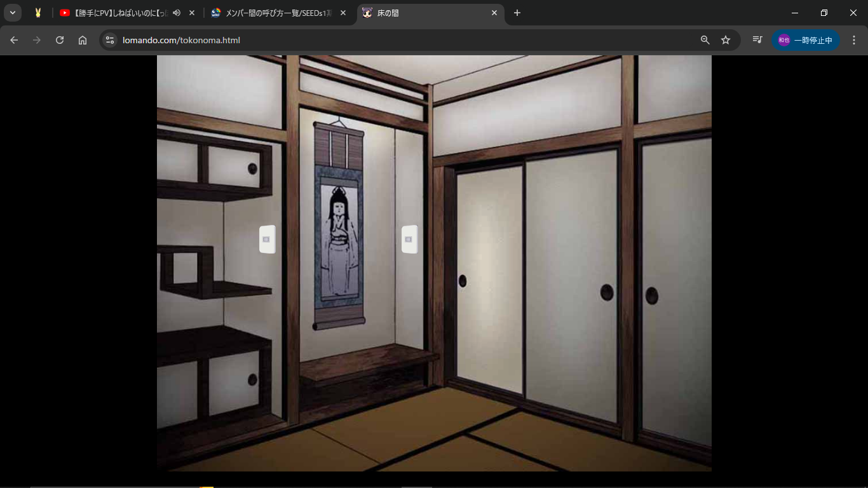Open a new tab with plus button
Image resolution: width=868 pixels, height=488 pixels.
click(x=517, y=13)
